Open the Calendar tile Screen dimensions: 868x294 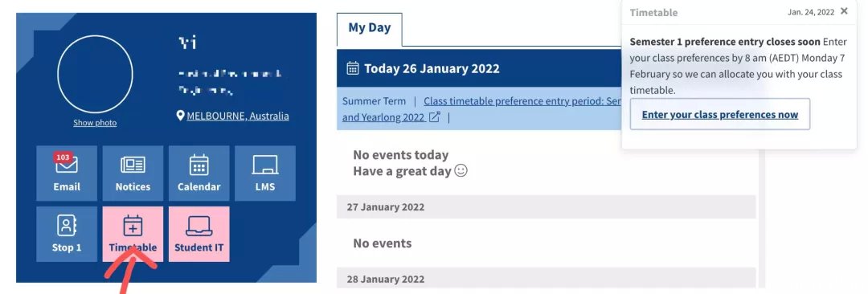(x=199, y=174)
